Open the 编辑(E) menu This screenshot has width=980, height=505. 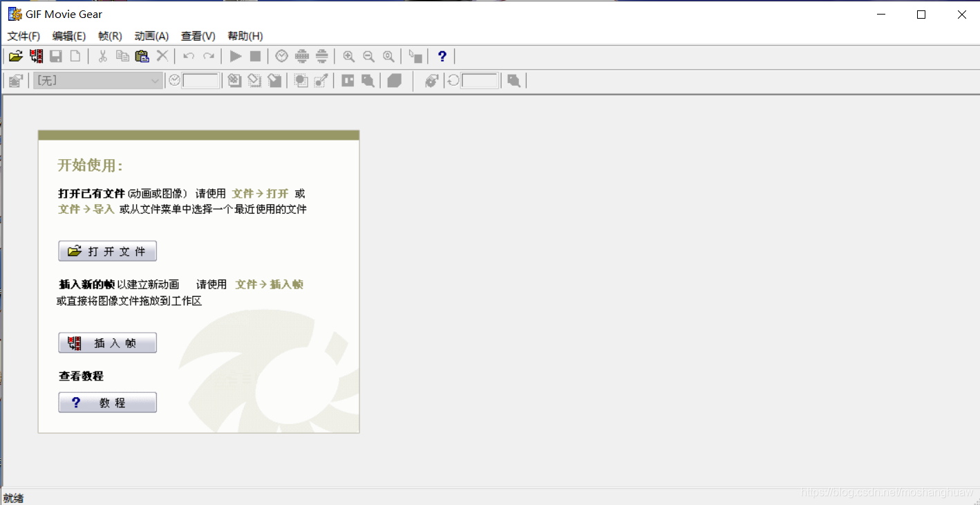[x=69, y=36]
